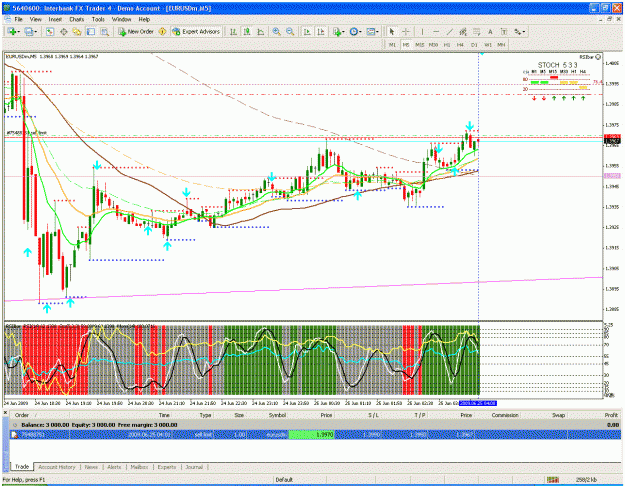Viewport: 625px width, 486px height.
Task: Switch to the Account History tab
Action: (x=57, y=467)
